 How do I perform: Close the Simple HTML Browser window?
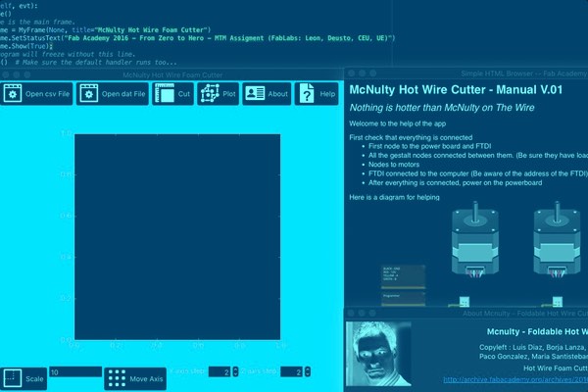pos(352,73)
